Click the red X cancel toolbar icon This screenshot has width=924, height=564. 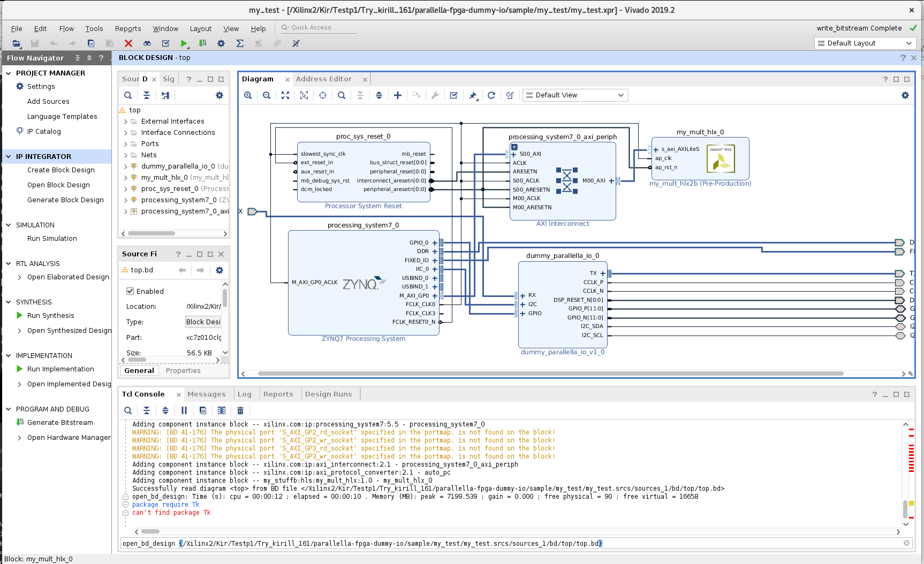click(x=128, y=43)
